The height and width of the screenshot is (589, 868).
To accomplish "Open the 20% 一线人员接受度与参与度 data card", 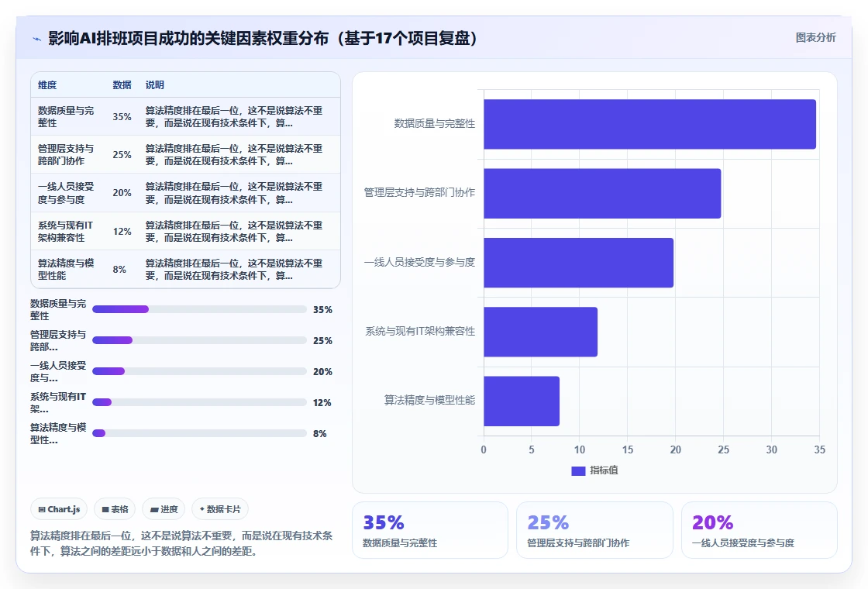I will click(x=759, y=530).
